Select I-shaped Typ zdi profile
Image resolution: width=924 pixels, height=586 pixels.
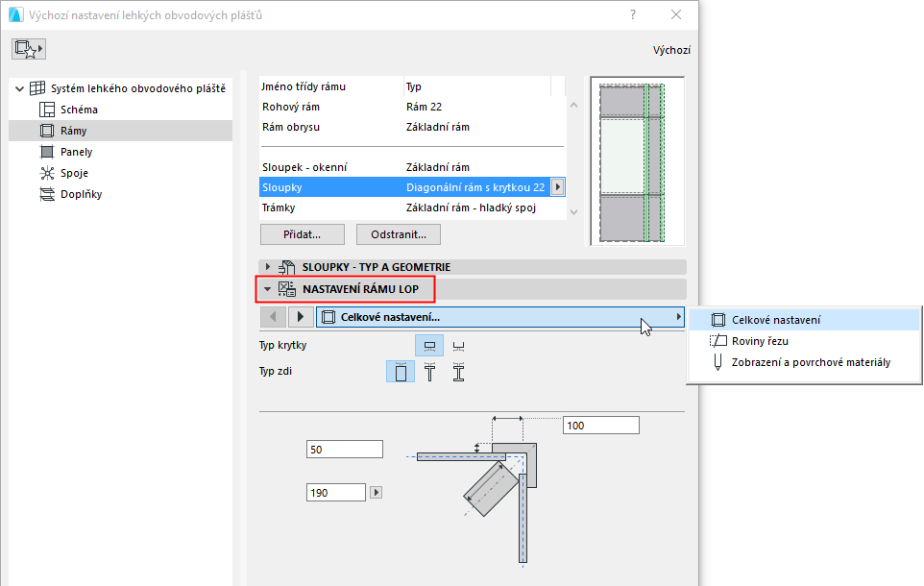point(458,372)
